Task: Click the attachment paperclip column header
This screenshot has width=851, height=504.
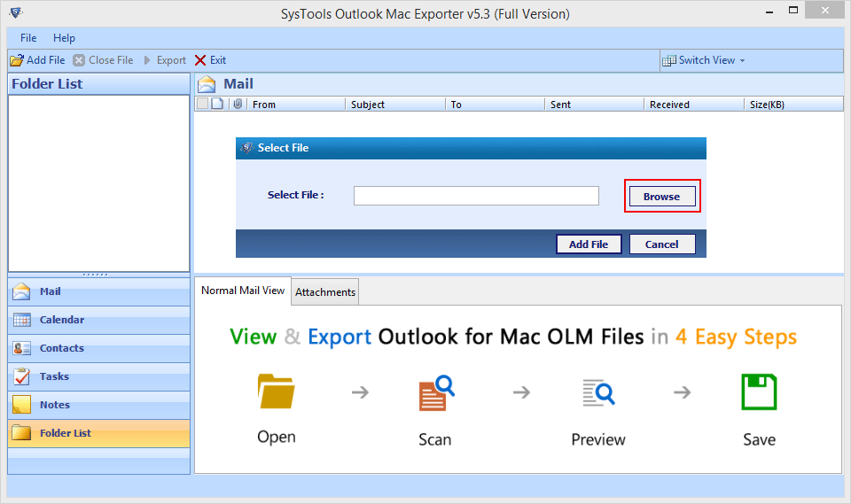Action: [x=237, y=105]
